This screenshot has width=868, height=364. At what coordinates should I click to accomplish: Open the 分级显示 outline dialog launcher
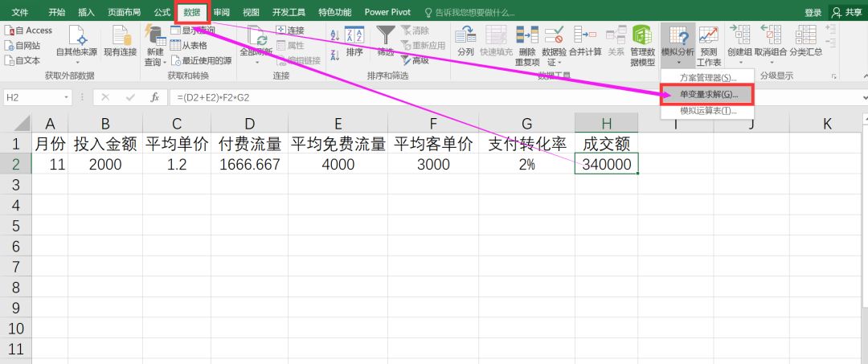point(833,76)
